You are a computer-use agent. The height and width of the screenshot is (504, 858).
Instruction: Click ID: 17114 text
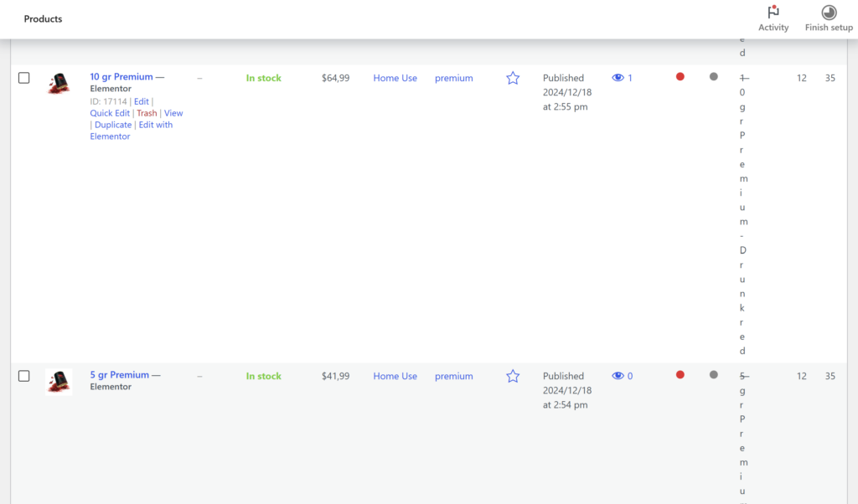point(108,101)
